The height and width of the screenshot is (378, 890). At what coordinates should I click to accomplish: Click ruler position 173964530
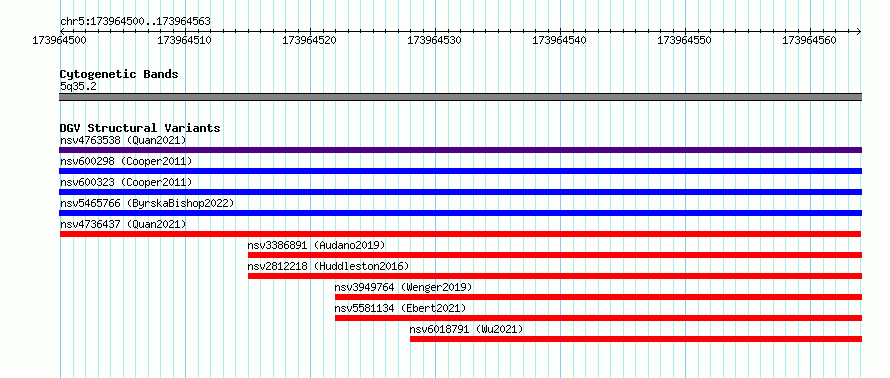pos(435,41)
